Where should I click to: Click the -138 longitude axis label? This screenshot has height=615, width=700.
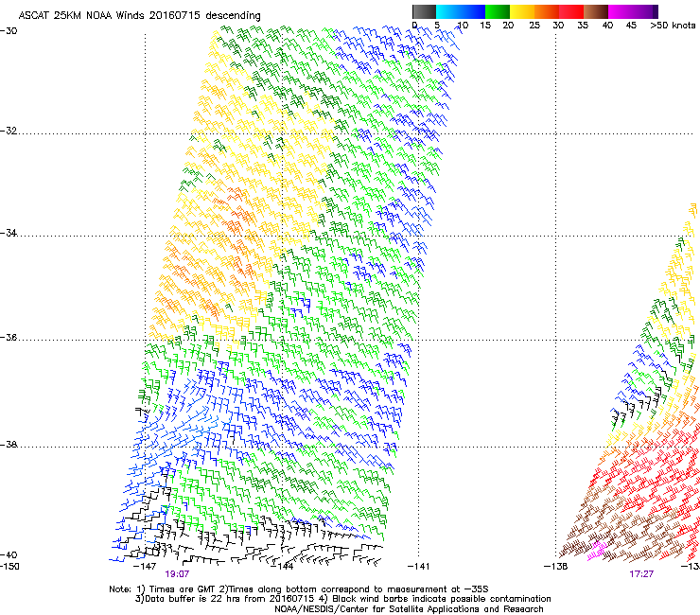(556, 567)
